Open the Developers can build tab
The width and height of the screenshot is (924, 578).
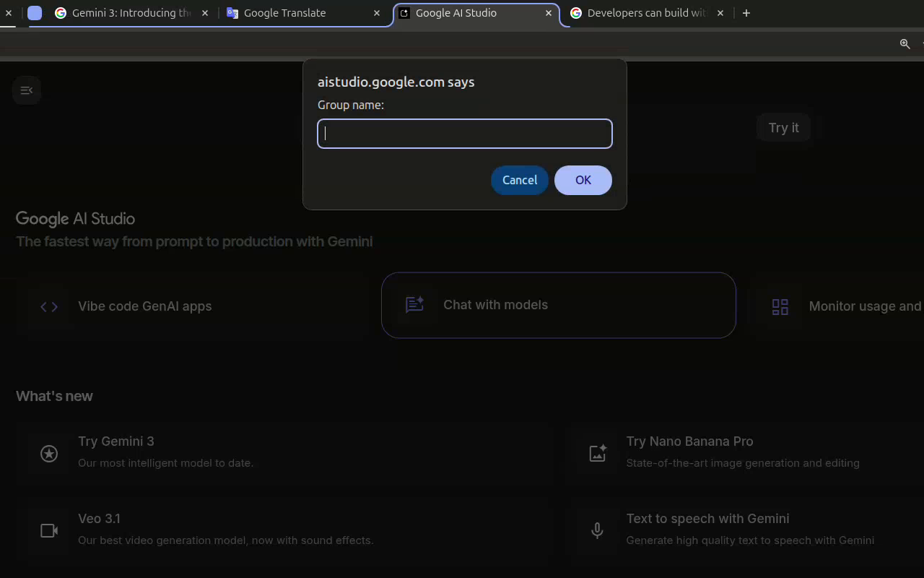coord(646,13)
